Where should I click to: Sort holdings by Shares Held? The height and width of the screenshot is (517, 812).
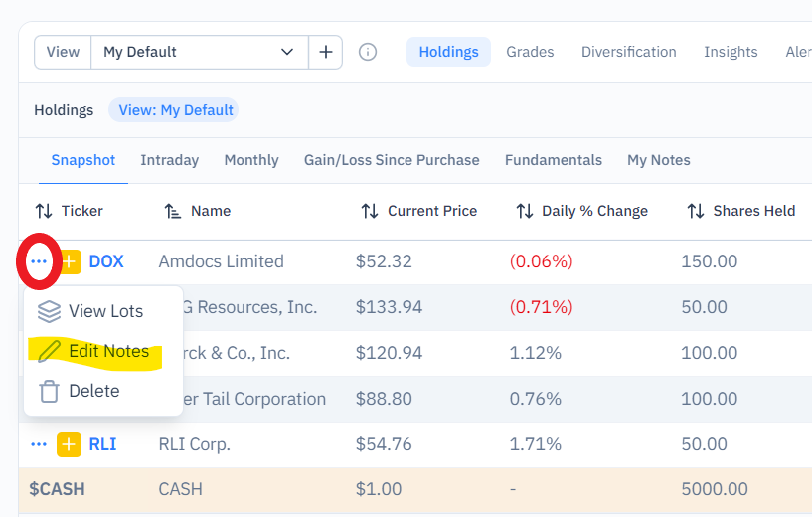point(695,211)
